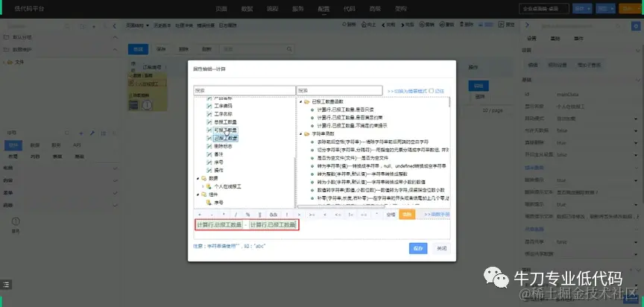Insert the percent modulo operator
The height and width of the screenshot is (307, 644).
click(x=248, y=215)
